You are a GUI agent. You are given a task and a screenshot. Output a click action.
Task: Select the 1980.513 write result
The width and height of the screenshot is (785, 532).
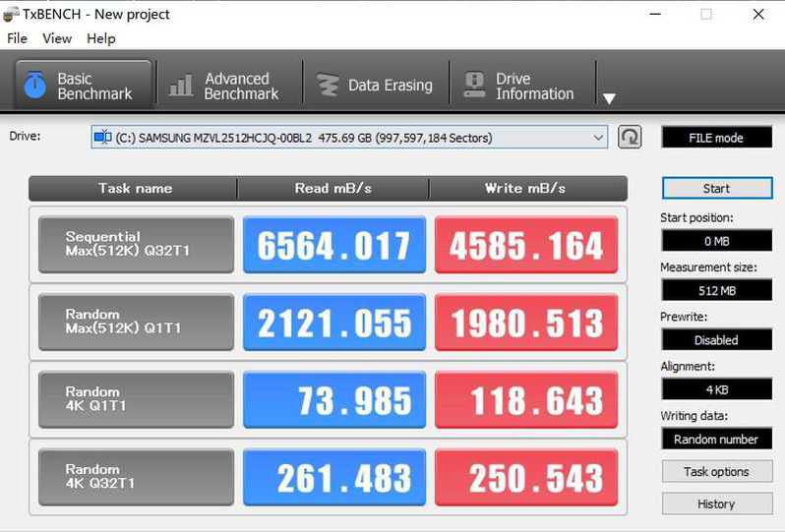(526, 322)
